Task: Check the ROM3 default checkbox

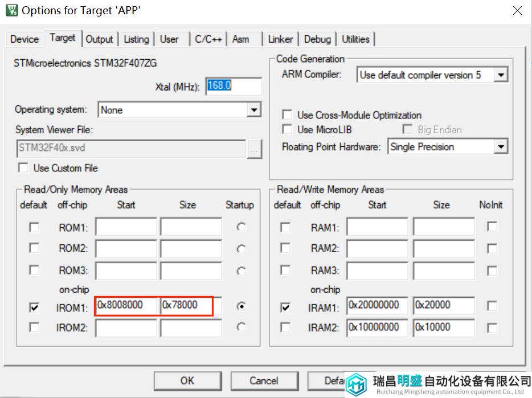Action: (x=34, y=270)
